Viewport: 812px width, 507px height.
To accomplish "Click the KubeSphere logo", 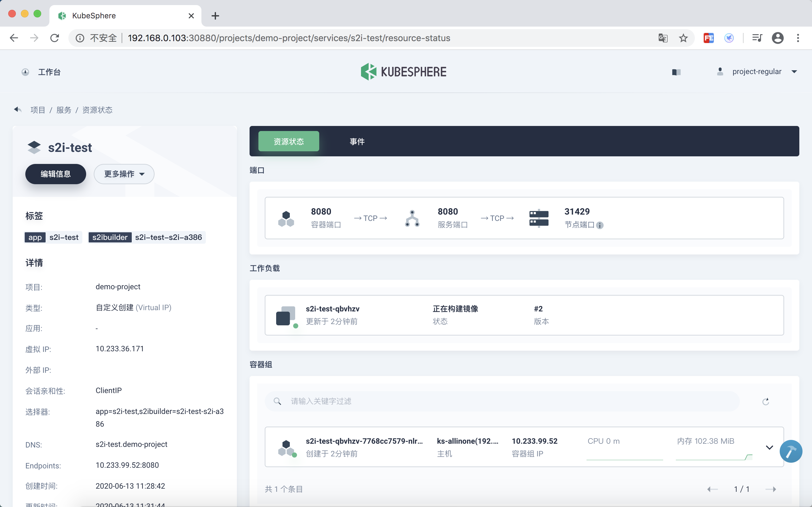I will [x=404, y=72].
